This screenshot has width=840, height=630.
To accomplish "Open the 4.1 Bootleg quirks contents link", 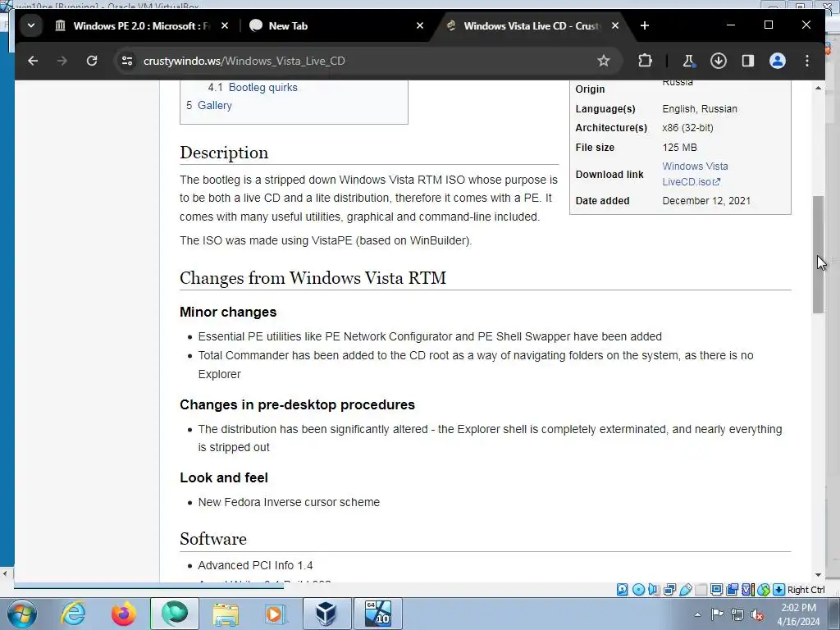I will [262, 87].
